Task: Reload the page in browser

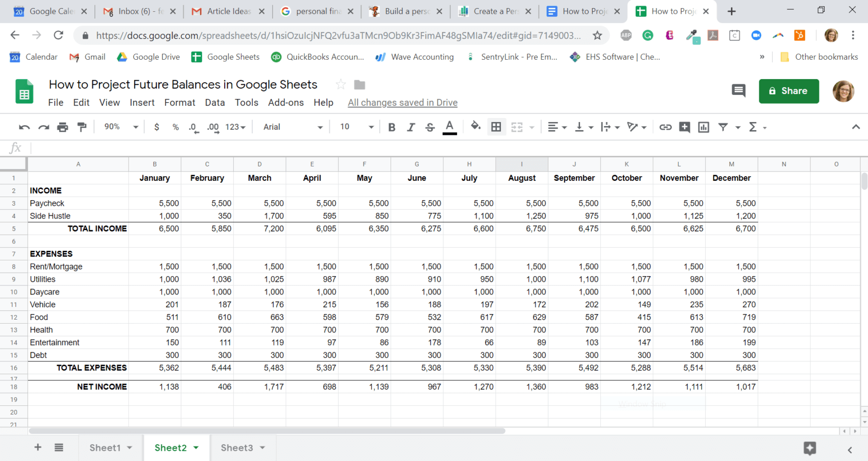Action: click(58, 35)
